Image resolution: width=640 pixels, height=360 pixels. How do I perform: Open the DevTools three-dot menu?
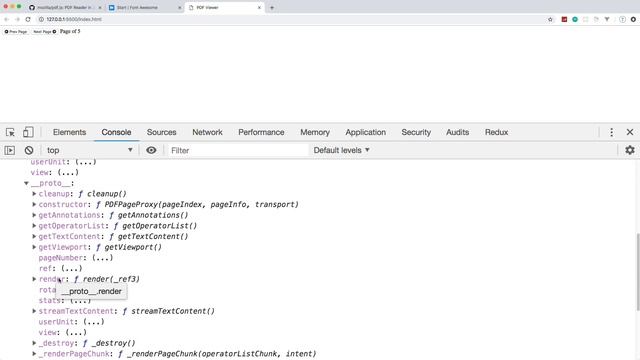(611, 132)
